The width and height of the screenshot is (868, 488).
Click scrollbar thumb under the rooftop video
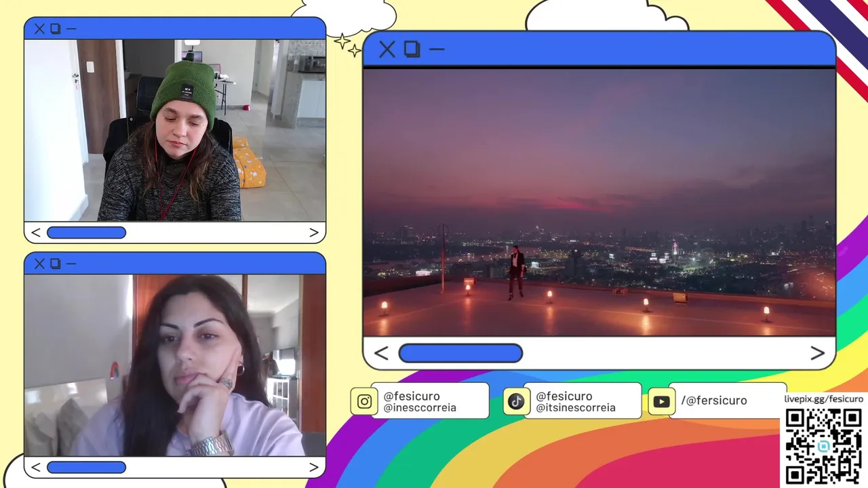[460, 353]
